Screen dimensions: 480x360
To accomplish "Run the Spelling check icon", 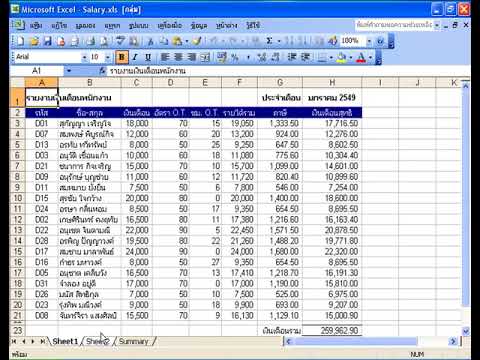I will [x=120, y=41].
